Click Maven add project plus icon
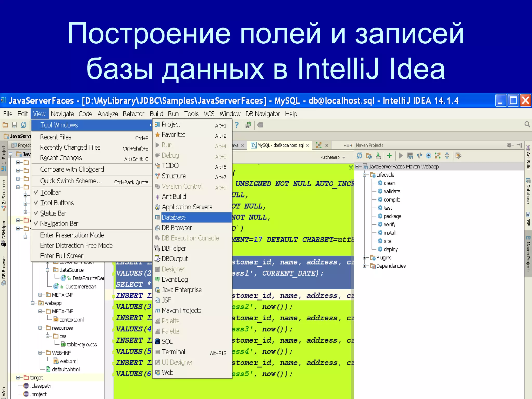The width and height of the screenshot is (532, 399). point(389,156)
